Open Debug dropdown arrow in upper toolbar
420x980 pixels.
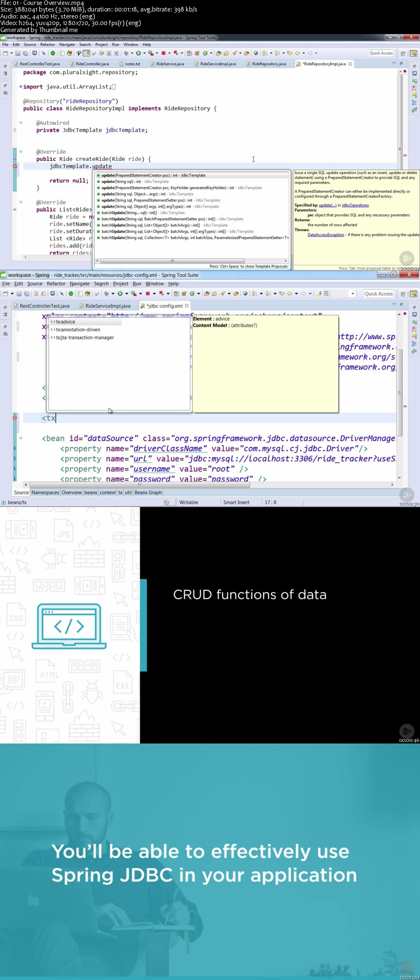coord(132,53)
